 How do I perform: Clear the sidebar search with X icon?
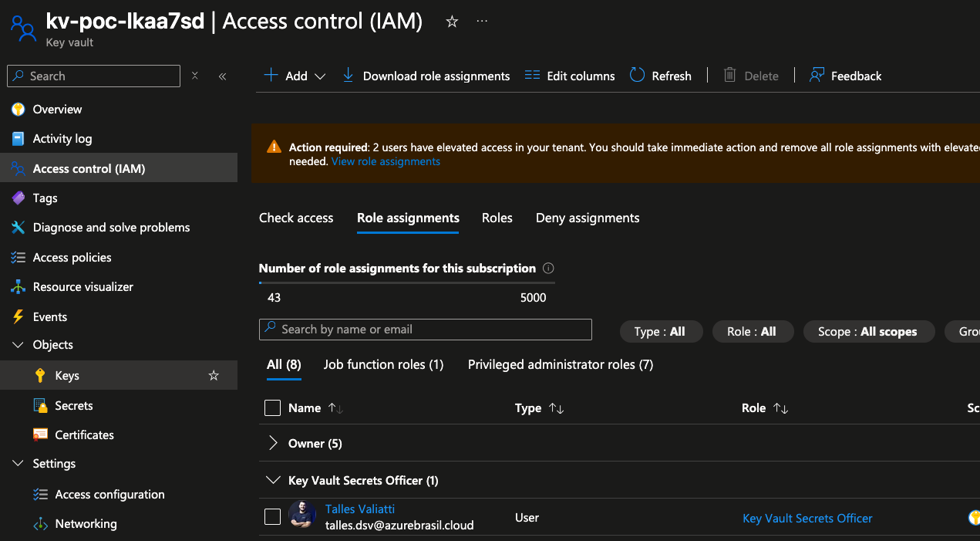pyautogui.click(x=195, y=76)
